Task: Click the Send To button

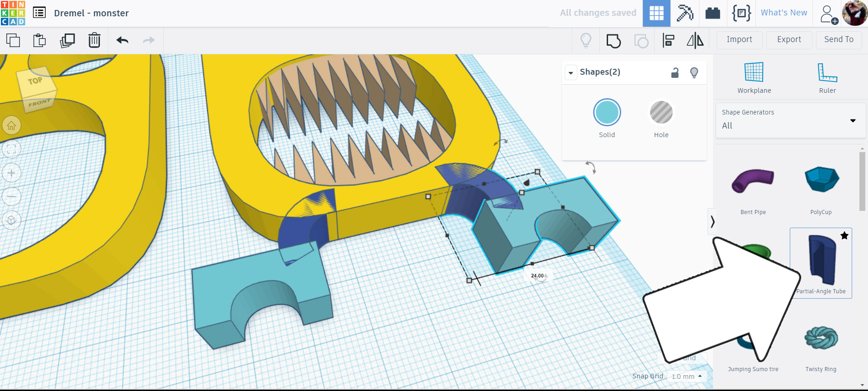Action: [839, 40]
